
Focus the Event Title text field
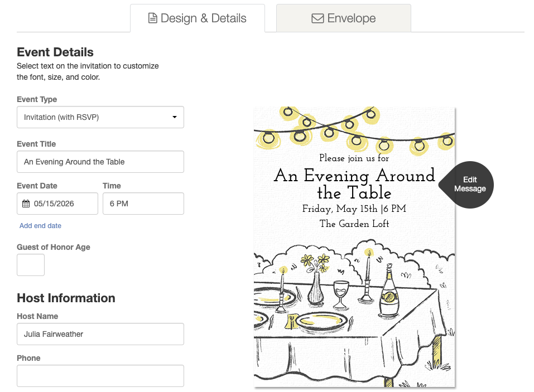[x=100, y=162]
